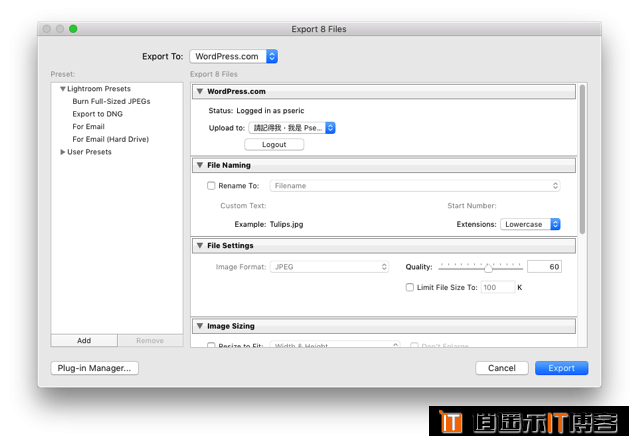
Task: Click the Remove preset button
Action: (150, 341)
